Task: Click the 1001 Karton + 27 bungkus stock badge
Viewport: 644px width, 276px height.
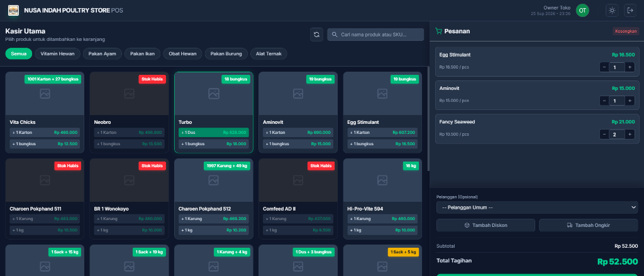Action: 53,79
